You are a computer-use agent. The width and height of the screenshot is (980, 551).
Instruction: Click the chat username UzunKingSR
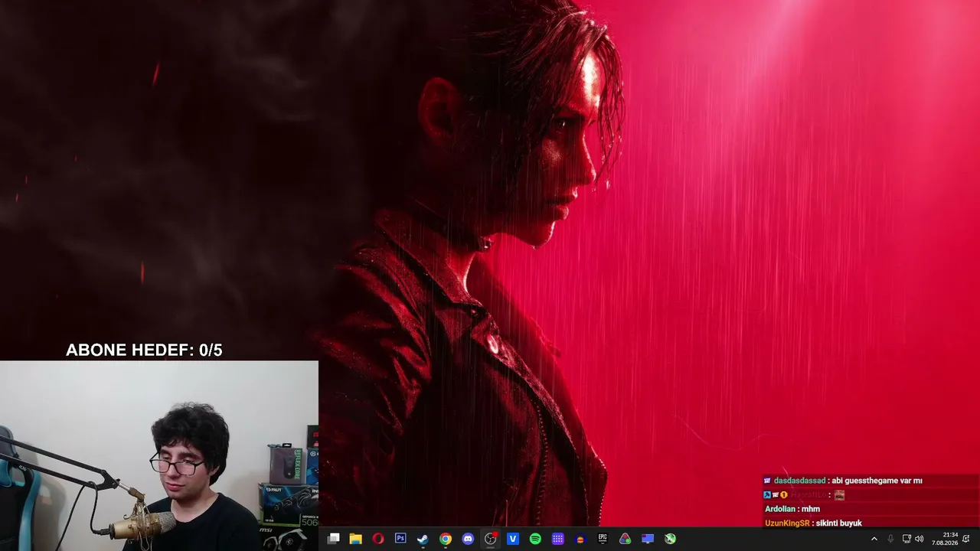click(787, 523)
